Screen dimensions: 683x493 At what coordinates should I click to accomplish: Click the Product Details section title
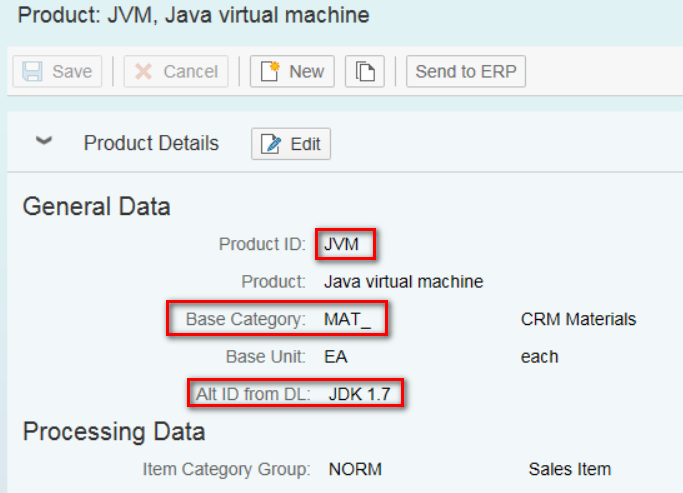point(151,143)
